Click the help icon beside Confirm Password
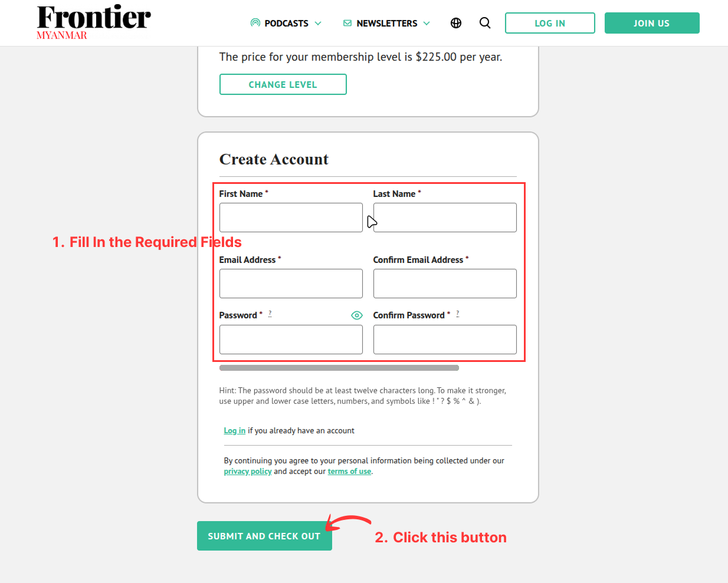 458,314
